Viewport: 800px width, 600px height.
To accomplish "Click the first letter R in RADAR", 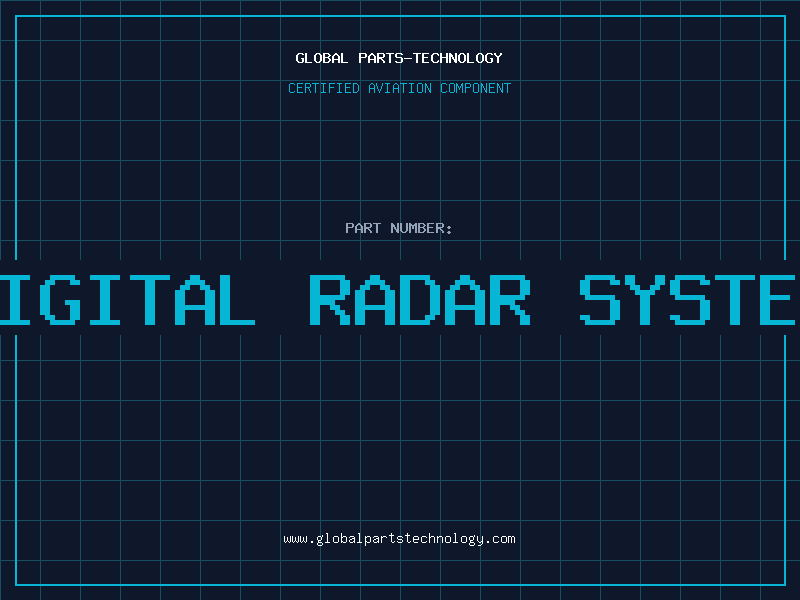I will [x=329, y=298].
